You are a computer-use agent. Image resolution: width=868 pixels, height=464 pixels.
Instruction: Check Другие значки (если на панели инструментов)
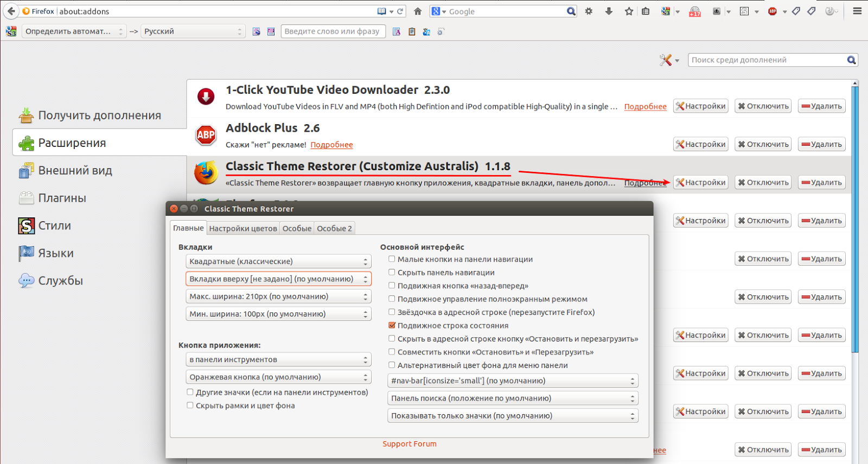pos(190,392)
